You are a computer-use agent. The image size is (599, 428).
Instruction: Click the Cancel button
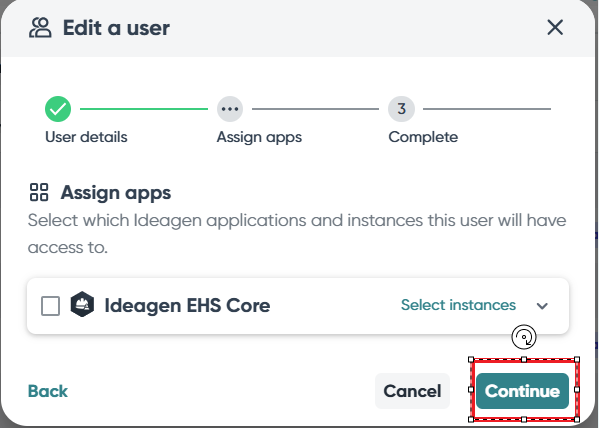click(x=412, y=391)
